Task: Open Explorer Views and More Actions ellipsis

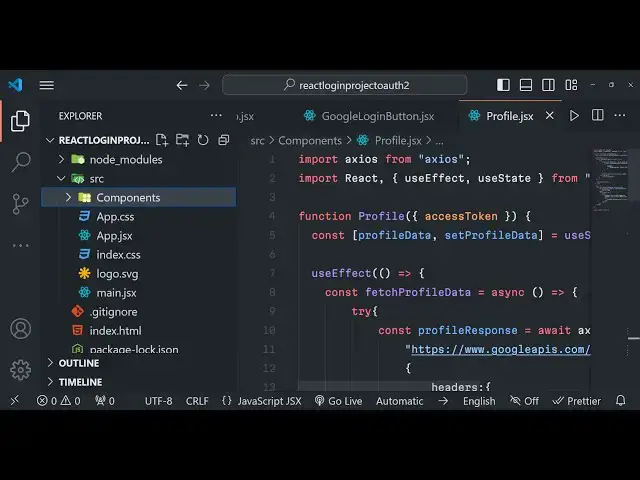Action: [216, 116]
